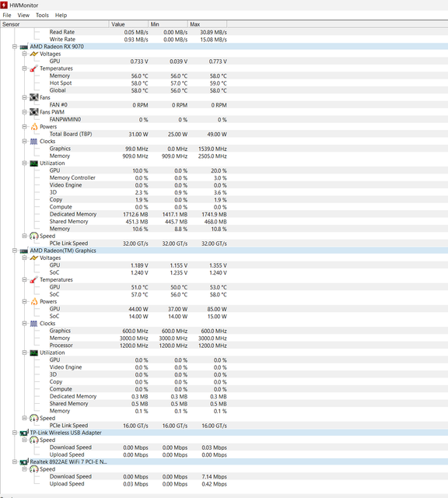Click the 30.89 MB/s max read rate
Screen dimensions: 448x498
pyautogui.click(x=213, y=33)
